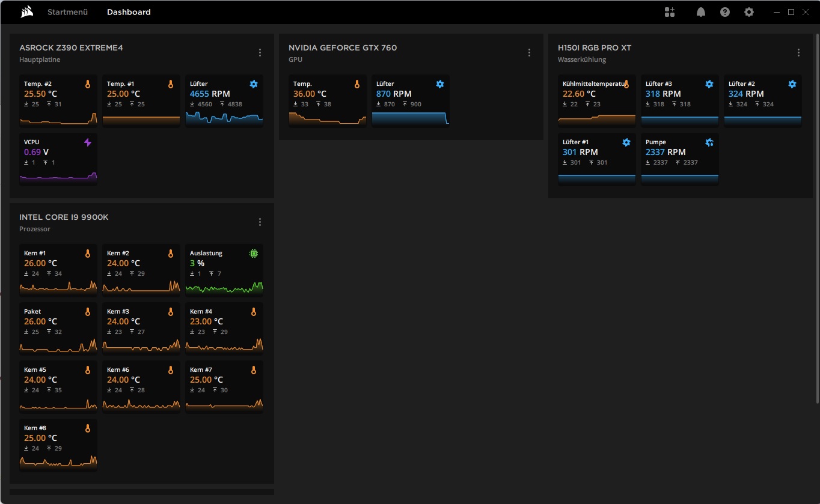Click the VCPU lightning bolt icon
The image size is (820, 504).
point(88,142)
